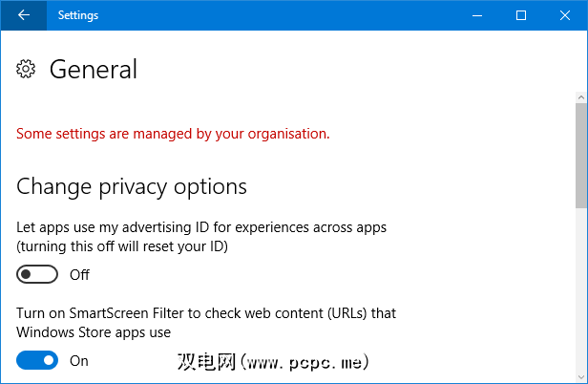This screenshot has height=384, width=588.
Task: Turn off the SmartScreen Filter switch
Action: point(37,360)
